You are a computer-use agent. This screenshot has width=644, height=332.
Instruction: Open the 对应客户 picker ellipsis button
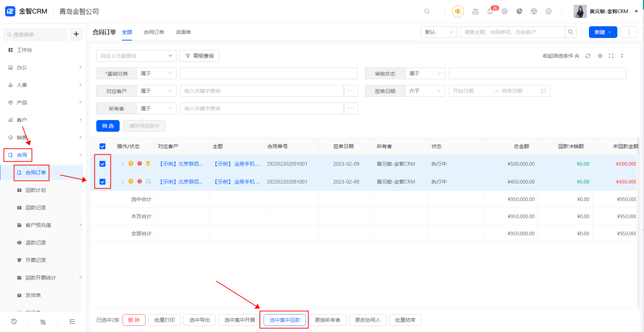pos(351,91)
